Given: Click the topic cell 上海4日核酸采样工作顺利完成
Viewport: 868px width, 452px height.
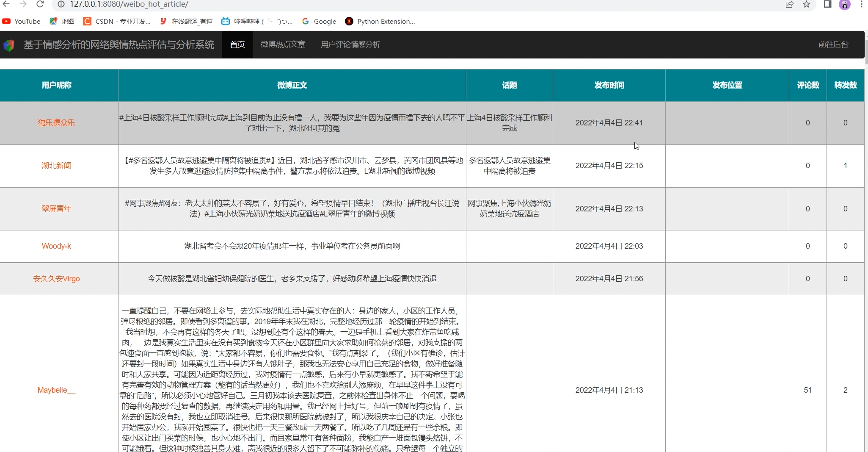Looking at the screenshot, I should (x=510, y=123).
